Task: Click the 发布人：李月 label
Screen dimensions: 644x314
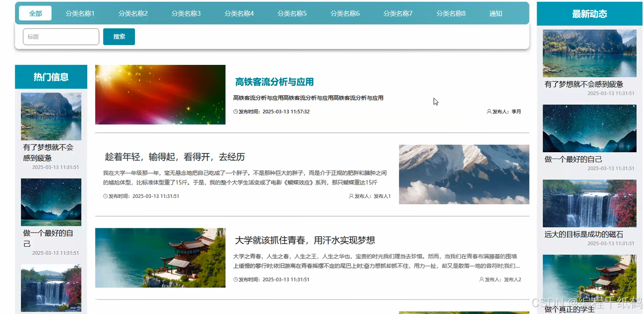Action: point(507,112)
